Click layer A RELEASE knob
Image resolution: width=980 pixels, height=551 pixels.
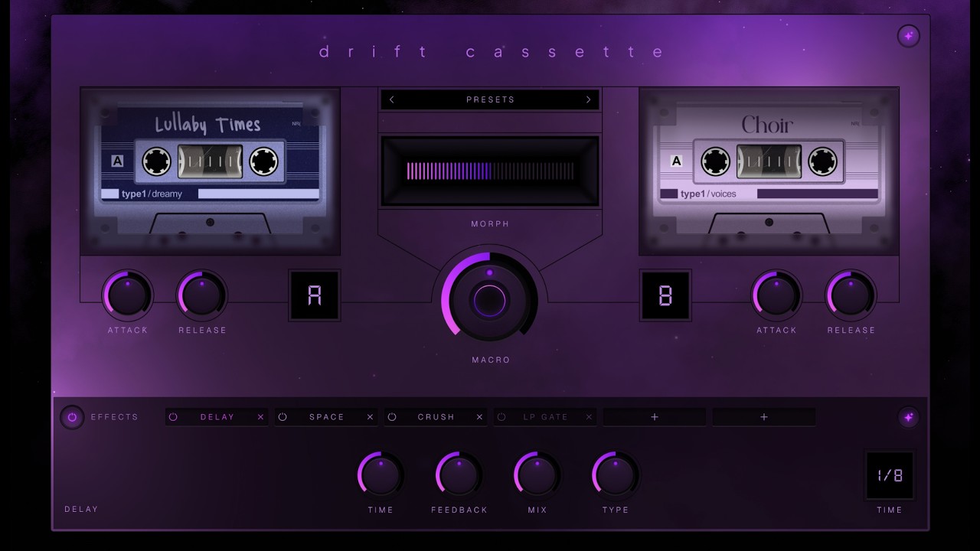point(202,295)
